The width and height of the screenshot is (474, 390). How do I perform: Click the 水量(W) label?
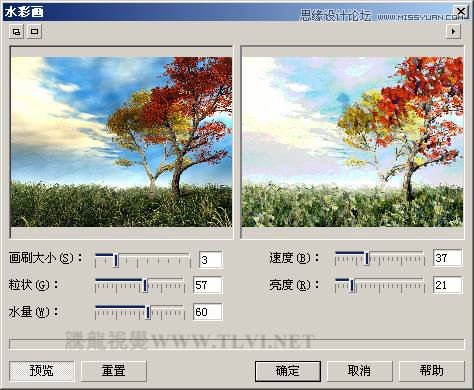pos(33,312)
